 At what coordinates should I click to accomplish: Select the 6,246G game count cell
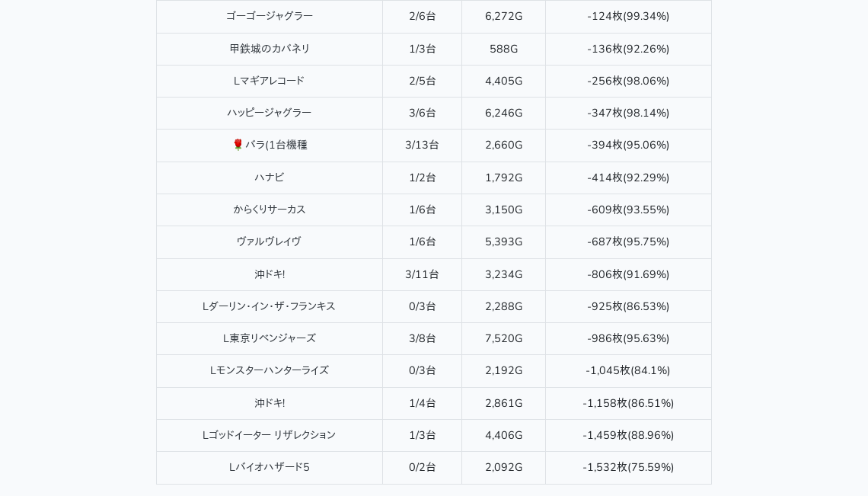coord(503,113)
